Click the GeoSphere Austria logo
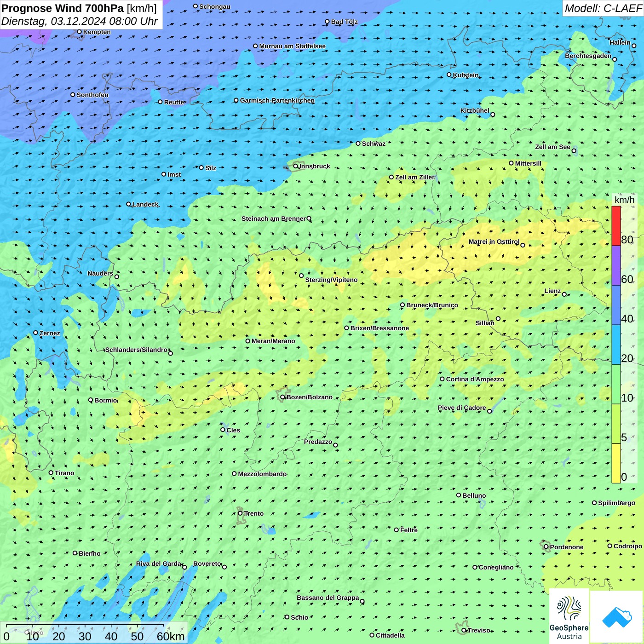644x644 pixels. click(x=569, y=616)
